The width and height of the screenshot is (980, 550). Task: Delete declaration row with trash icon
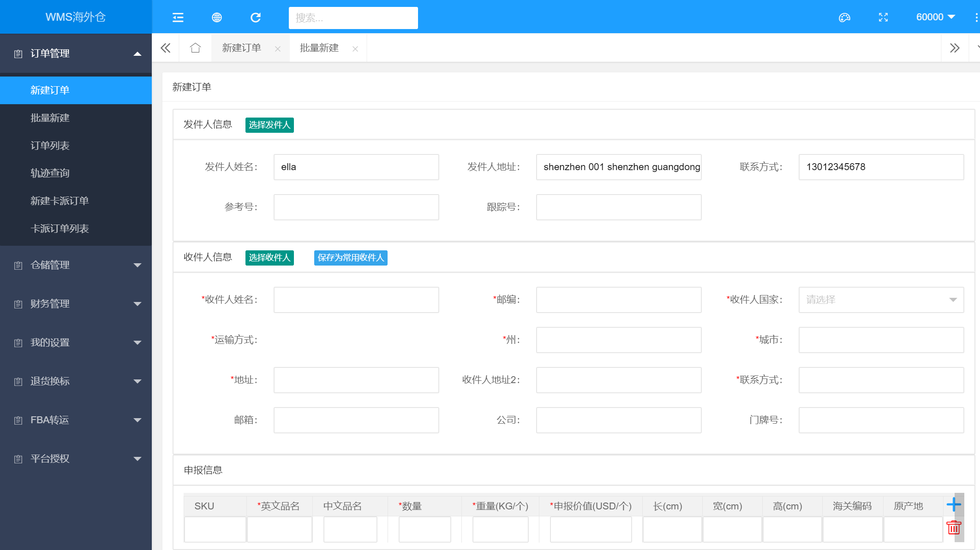click(954, 527)
